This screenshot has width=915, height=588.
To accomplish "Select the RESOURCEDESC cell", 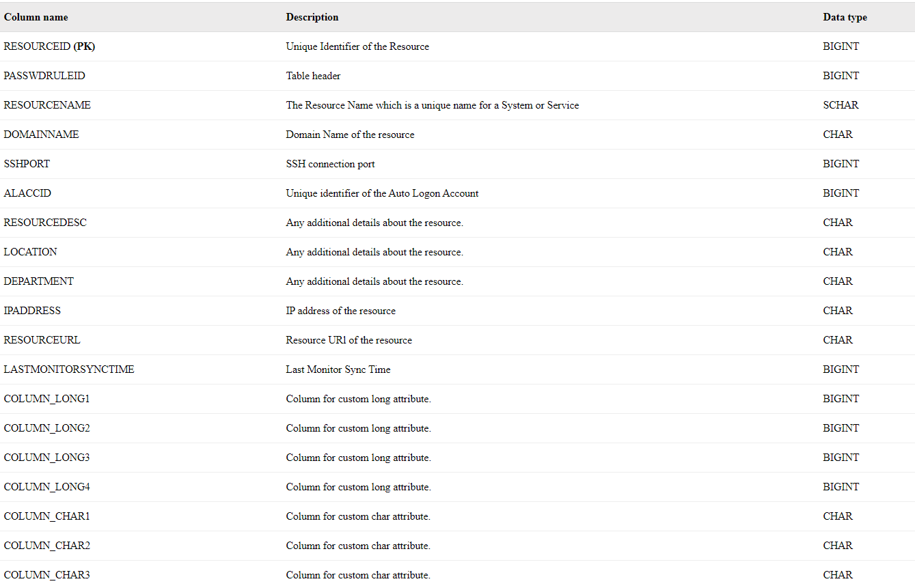I will coord(45,223).
